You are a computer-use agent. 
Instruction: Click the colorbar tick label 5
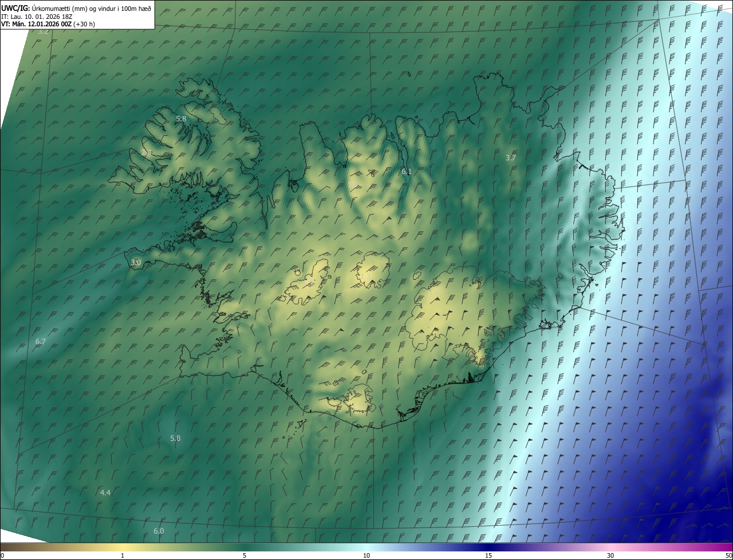click(245, 555)
